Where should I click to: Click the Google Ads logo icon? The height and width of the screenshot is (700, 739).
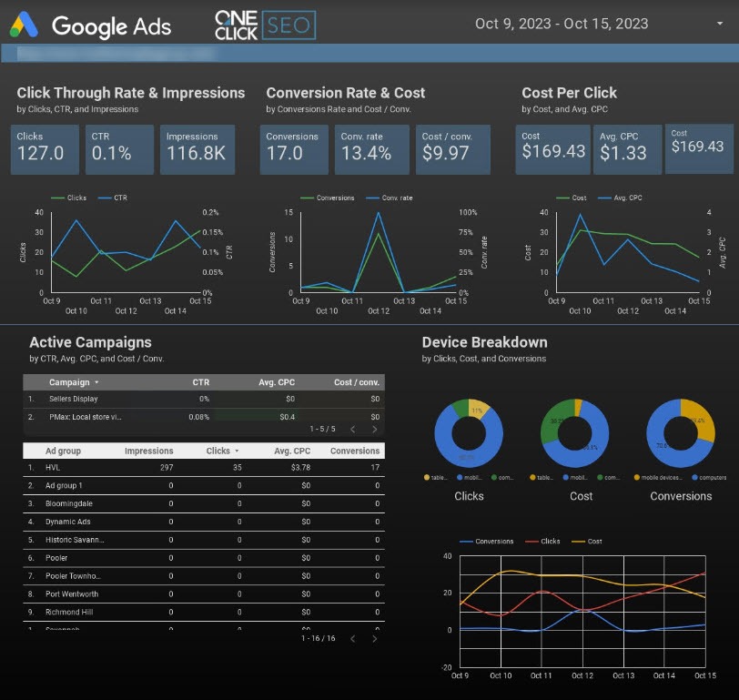click(24, 25)
